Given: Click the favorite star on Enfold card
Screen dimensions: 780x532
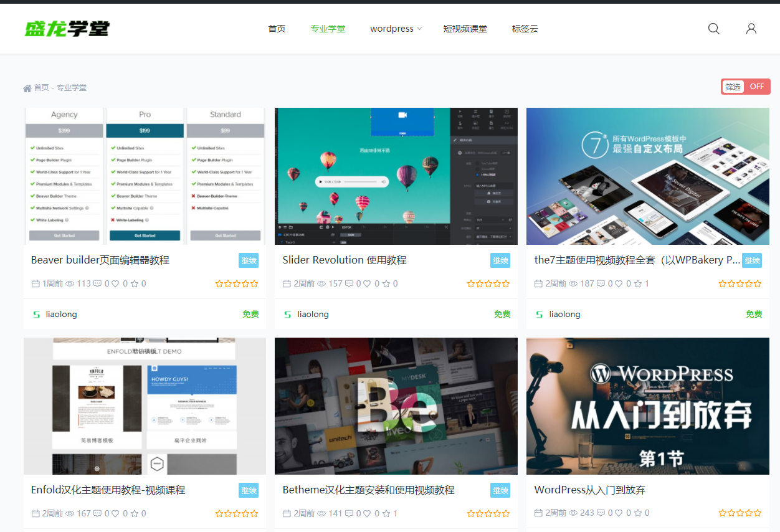Looking at the screenshot, I should tap(135, 513).
